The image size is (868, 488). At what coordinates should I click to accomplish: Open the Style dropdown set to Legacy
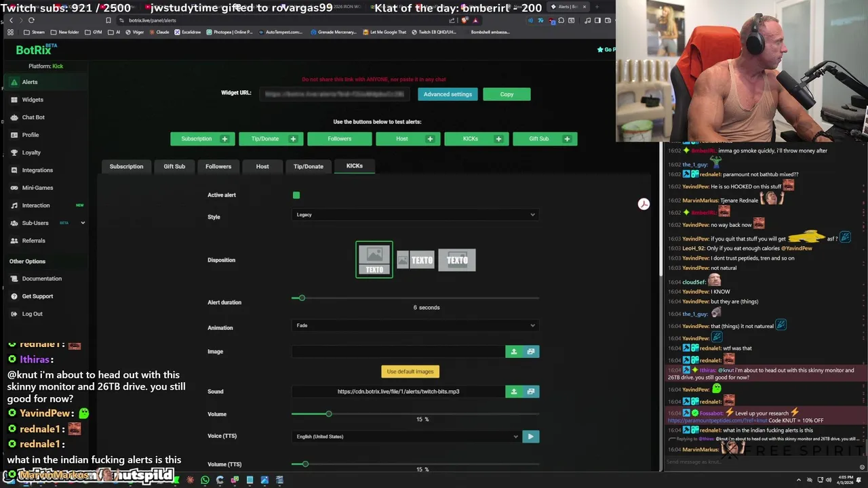click(x=416, y=215)
